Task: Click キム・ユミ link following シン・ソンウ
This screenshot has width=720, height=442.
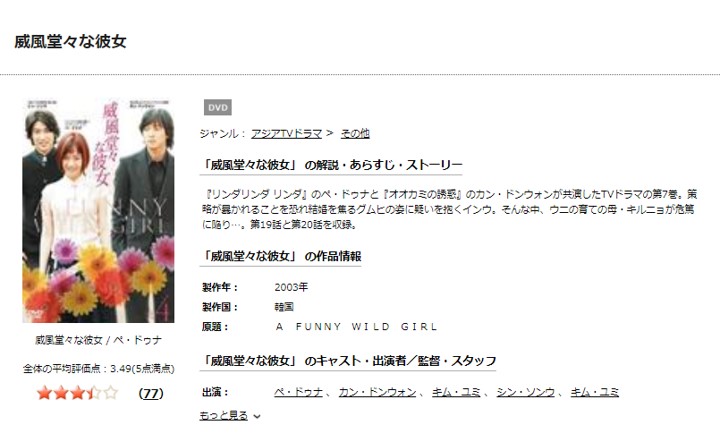Action: [x=595, y=392]
